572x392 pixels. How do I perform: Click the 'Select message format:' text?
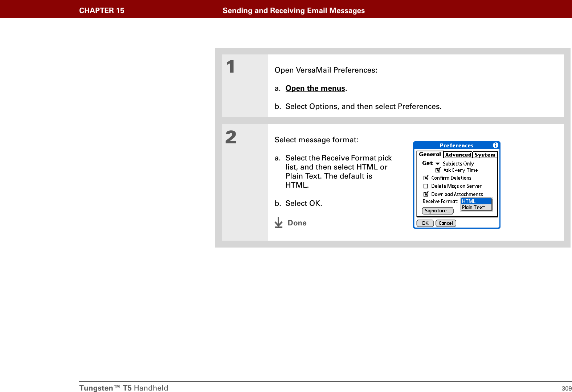pos(316,140)
